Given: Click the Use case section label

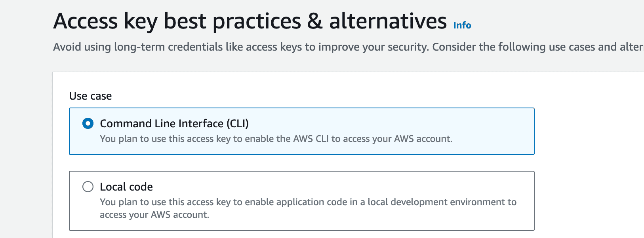Looking at the screenshot, I should [x=90, y=96].
